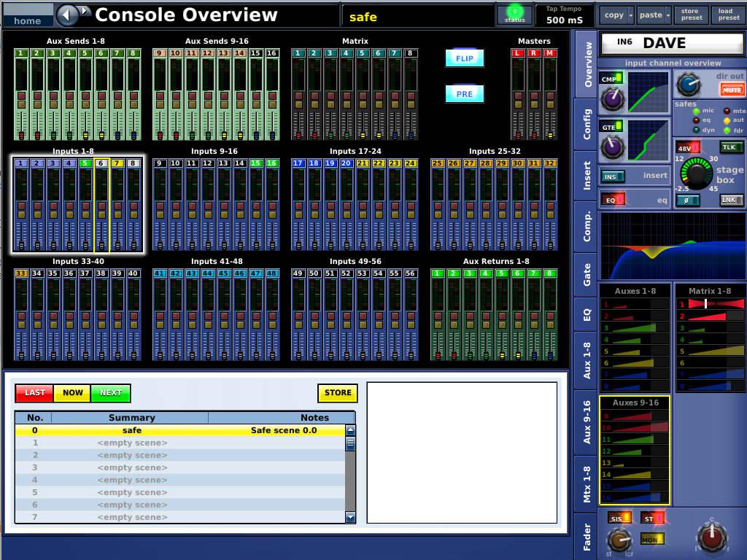Adjust the SIS image knob

point(619,540)
